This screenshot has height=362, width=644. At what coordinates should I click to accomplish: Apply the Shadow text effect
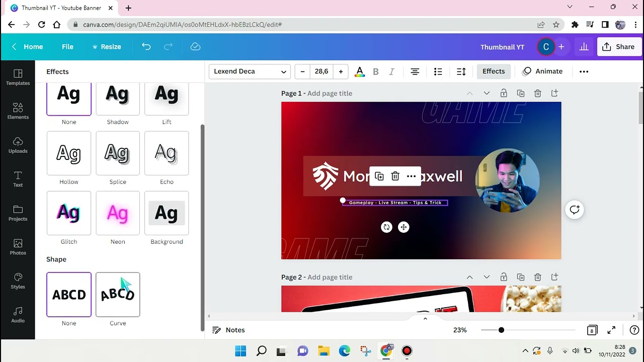(118, 99)
